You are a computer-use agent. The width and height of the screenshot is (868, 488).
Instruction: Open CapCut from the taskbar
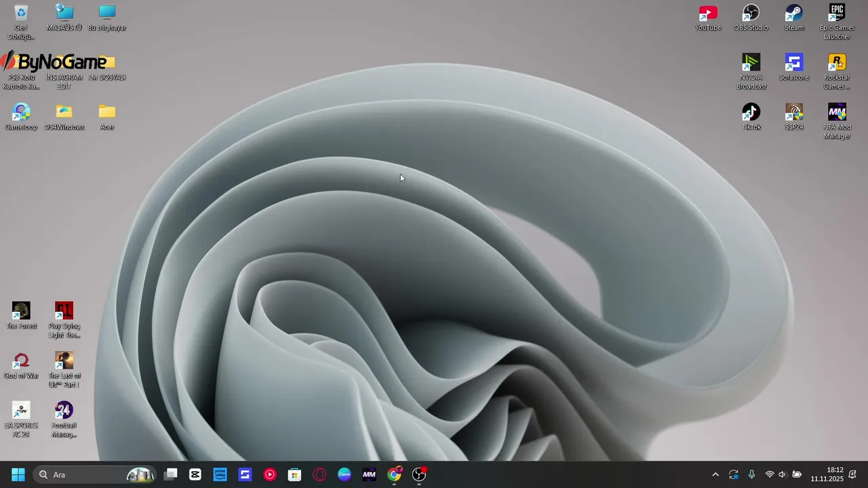[x=195, y=474]
